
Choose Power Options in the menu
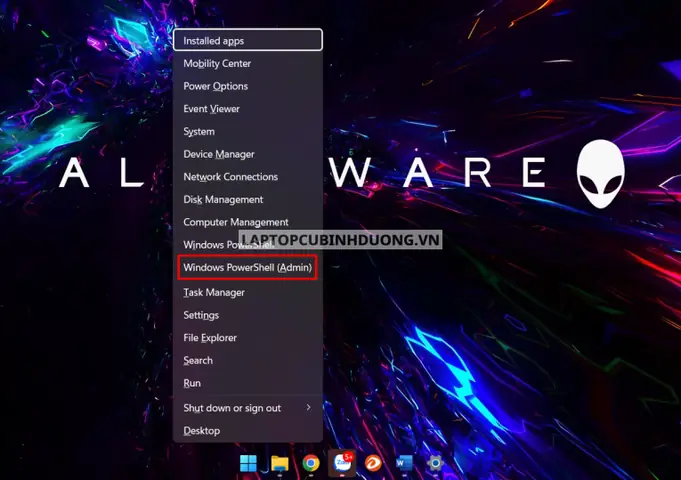[248, 86]
